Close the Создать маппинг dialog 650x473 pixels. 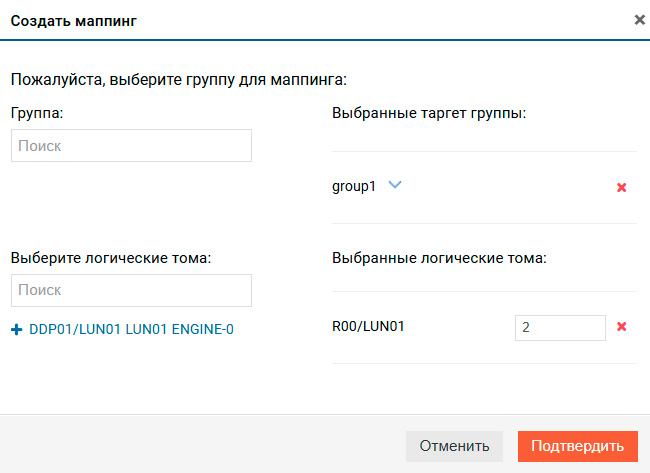tap(640, 19)
